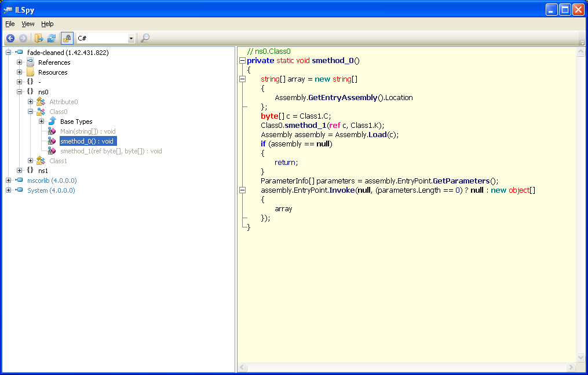Click the ns1 namespace braces icon
The height and width of the screenshot is (375, 588).
[30, 170]
